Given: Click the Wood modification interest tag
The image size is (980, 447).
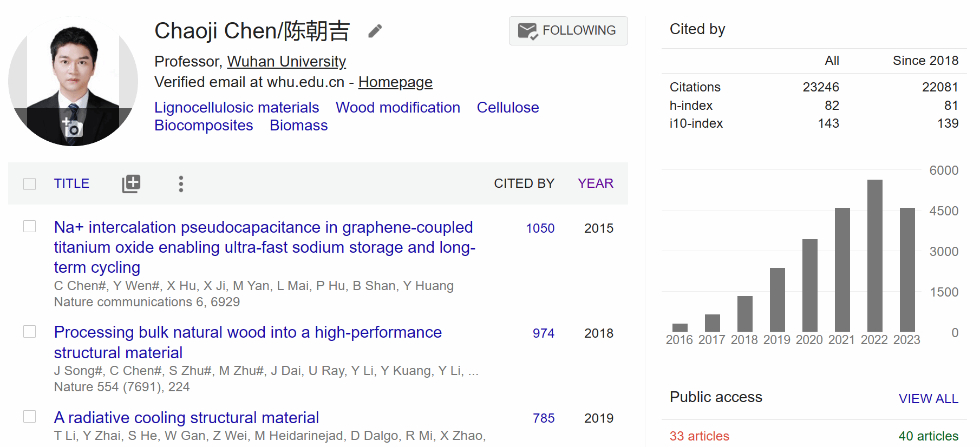Looking at the screenshot, I should pos(397,108).
